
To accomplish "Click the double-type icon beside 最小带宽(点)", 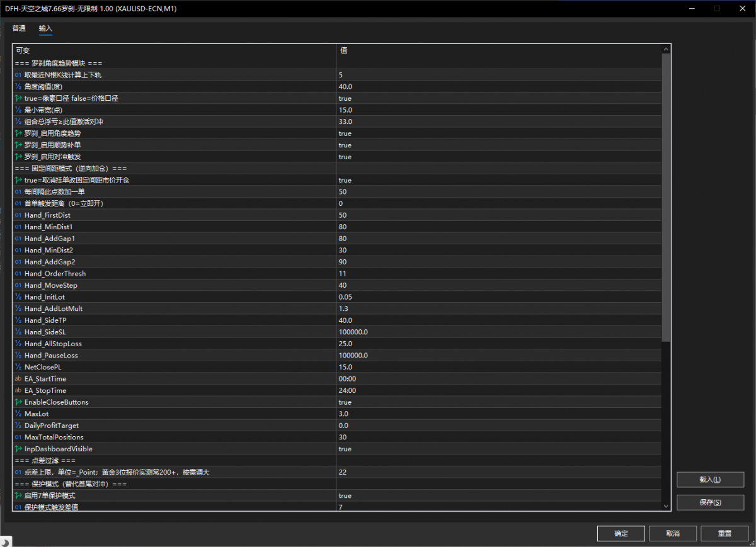I will coord(18,110).
